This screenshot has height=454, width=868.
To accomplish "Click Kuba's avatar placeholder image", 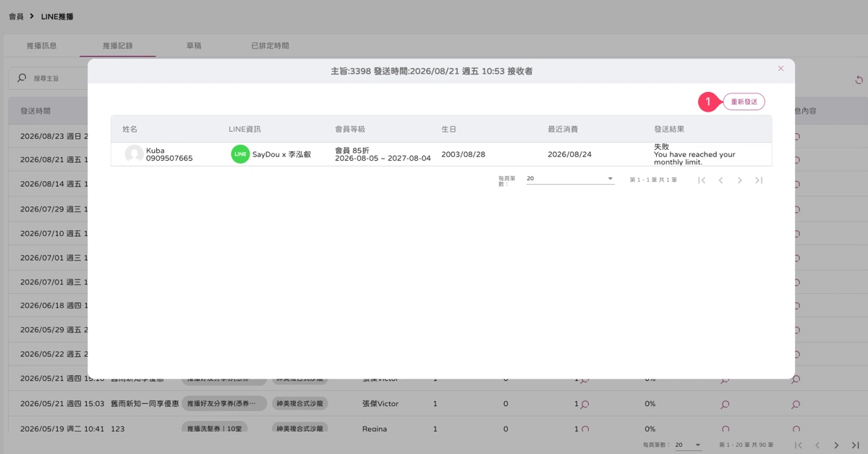I will click(x=134, y=154).
